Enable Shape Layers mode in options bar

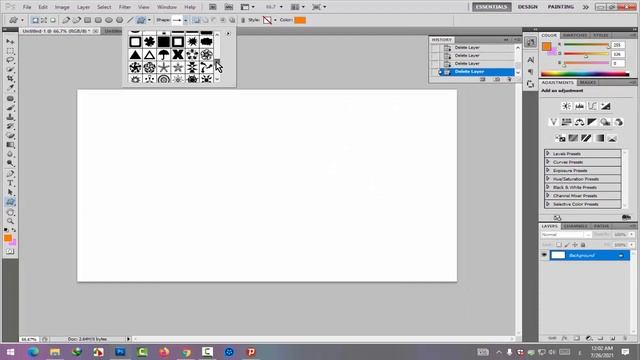click(35, 20)
